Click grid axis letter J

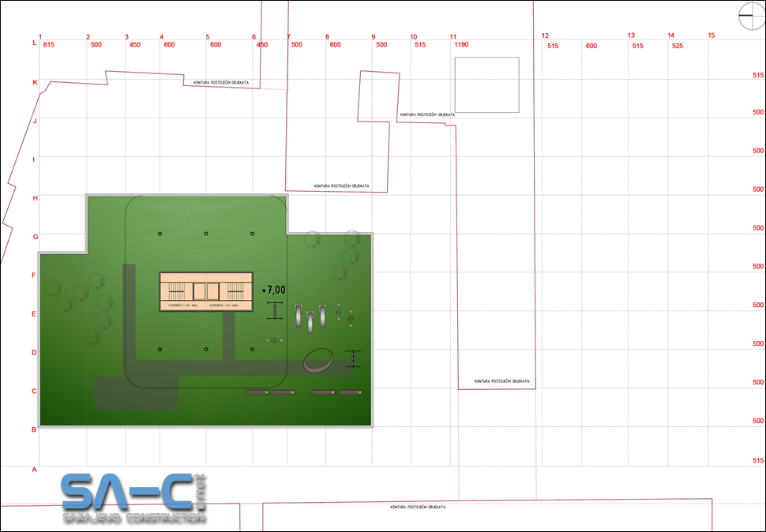(x=35, y=121)
